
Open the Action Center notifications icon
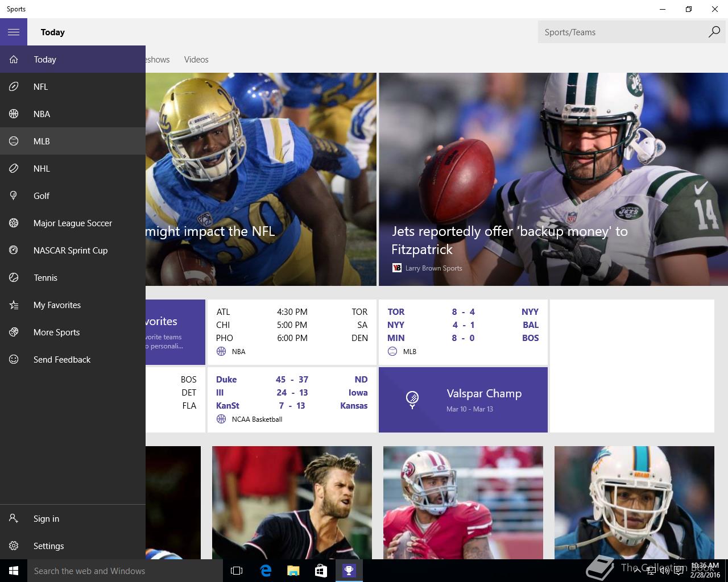(x=679, y=571)
